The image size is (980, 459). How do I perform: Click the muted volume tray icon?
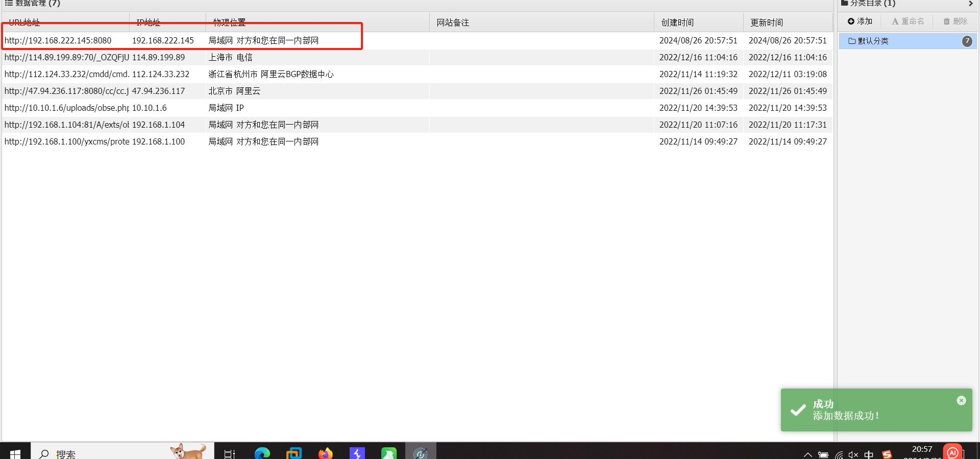(853, 454)
